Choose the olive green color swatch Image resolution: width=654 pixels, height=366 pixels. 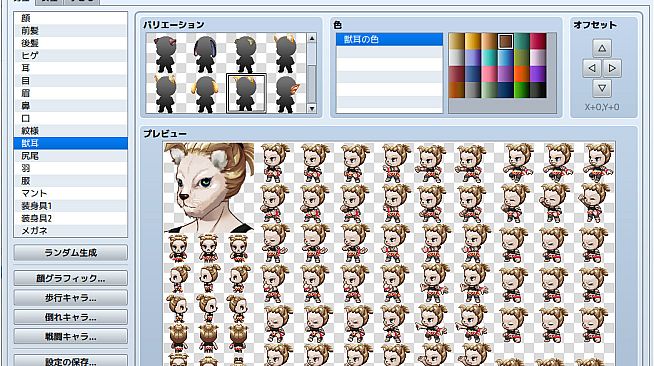[522, 58]
